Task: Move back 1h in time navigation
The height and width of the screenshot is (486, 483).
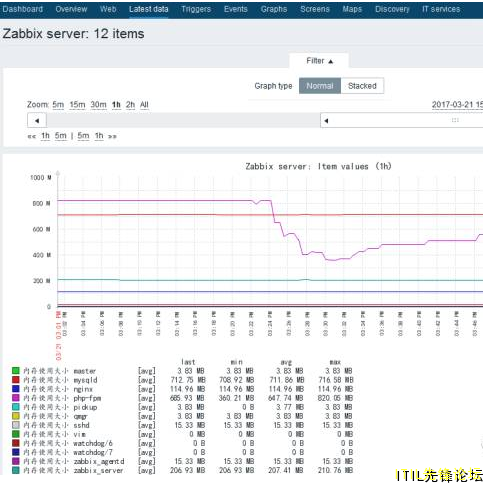Action: point(45,136)
